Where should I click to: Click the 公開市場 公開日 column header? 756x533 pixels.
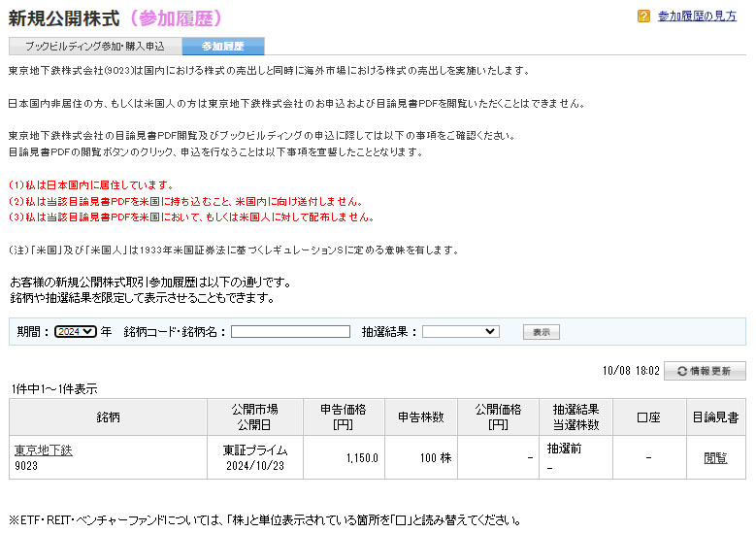click(x=255, y=417)
